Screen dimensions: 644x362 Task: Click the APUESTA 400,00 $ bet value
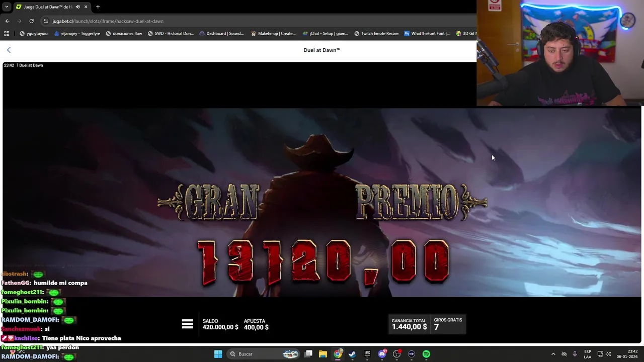click(x=256, y=327)
